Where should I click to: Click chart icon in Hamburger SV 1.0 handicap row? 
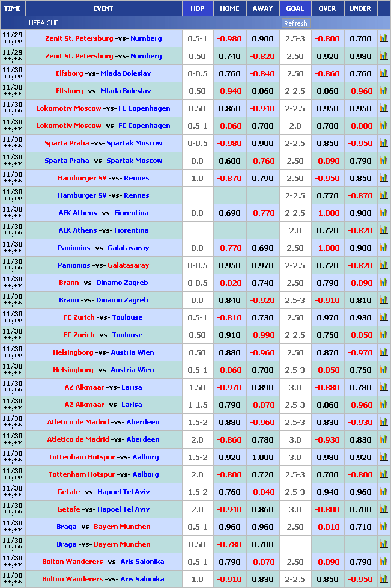click(x=383, y=178)
